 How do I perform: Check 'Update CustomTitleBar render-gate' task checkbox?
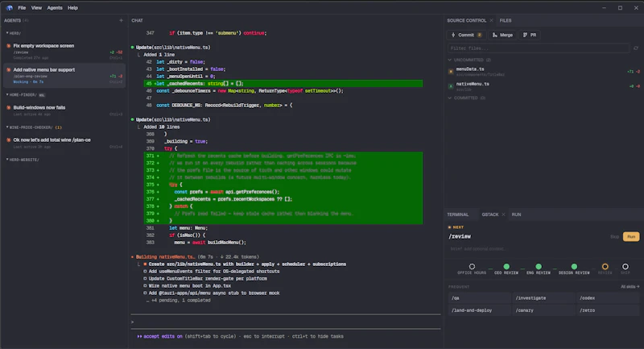point(145,279)
